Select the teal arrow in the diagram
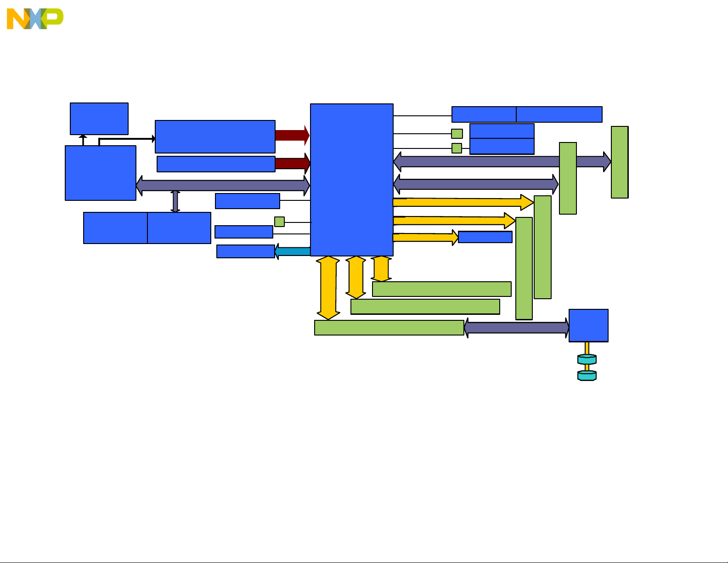The image size is (728, 563). (x=293, y=251)
